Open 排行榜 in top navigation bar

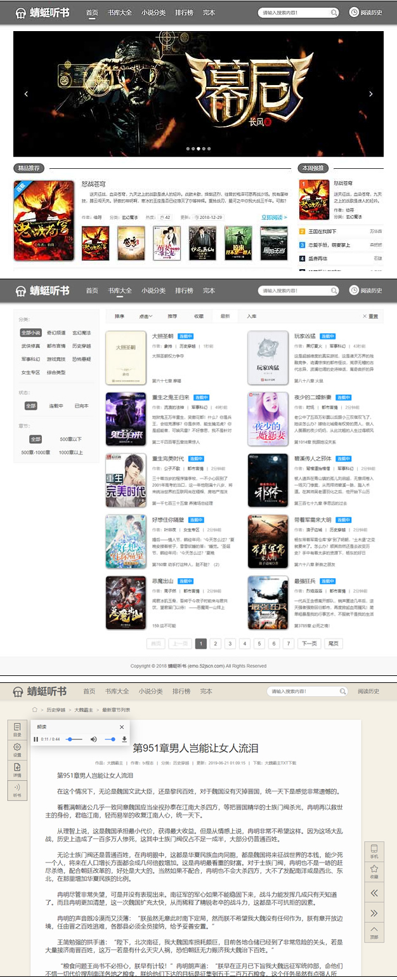pos(184,13)
